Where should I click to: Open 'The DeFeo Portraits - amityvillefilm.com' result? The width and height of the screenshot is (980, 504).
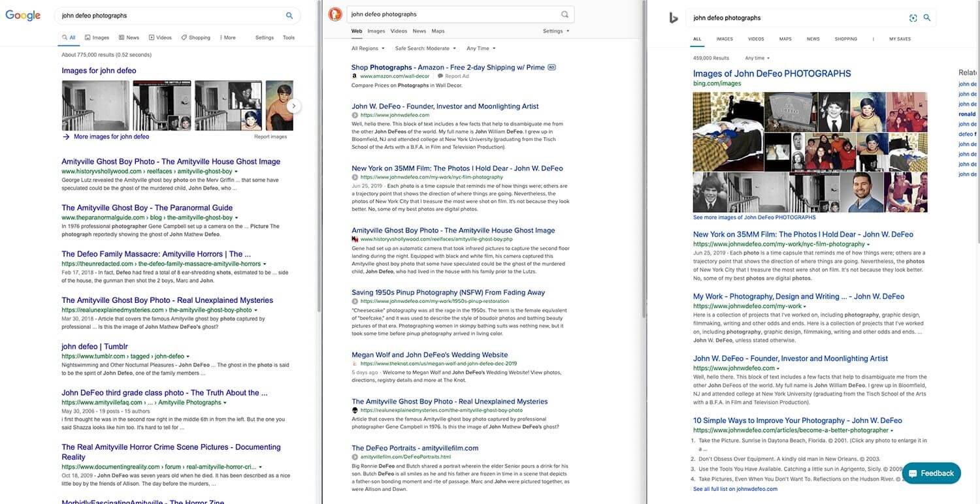tap(415, 448)
